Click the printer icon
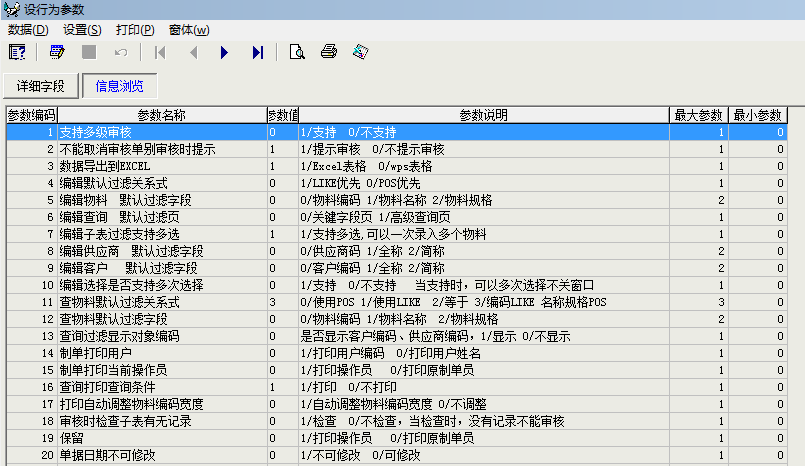The height and width of the screenshot is (466, 805). pos(328,52)
